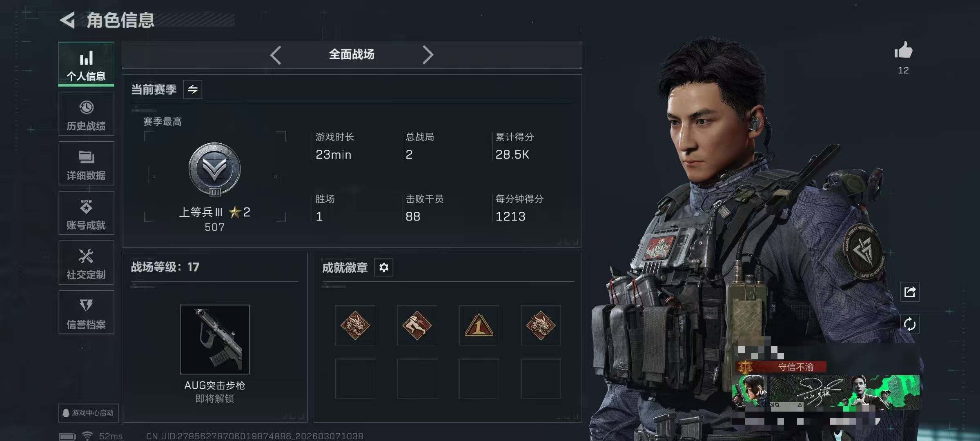
Task: Open 账号成就 achievements section
Action: (x=86, y=213)
